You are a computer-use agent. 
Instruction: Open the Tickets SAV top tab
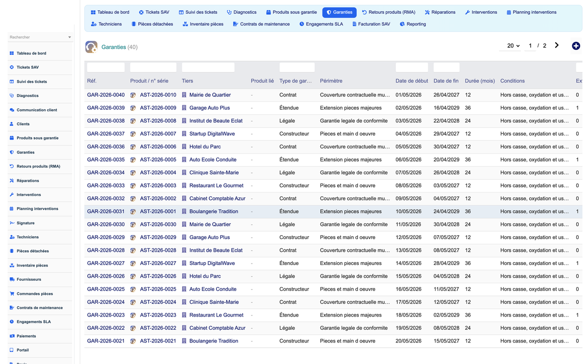click(x=153, y=12)
